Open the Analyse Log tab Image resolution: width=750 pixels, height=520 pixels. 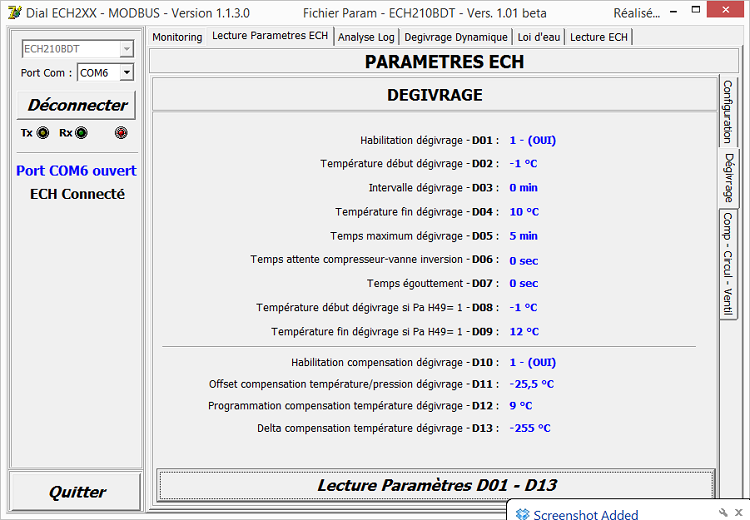(x=366, y=37)
